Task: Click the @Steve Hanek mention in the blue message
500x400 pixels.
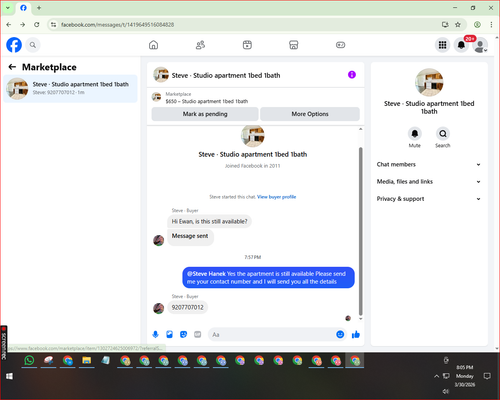Action: [x=206, y=274]
